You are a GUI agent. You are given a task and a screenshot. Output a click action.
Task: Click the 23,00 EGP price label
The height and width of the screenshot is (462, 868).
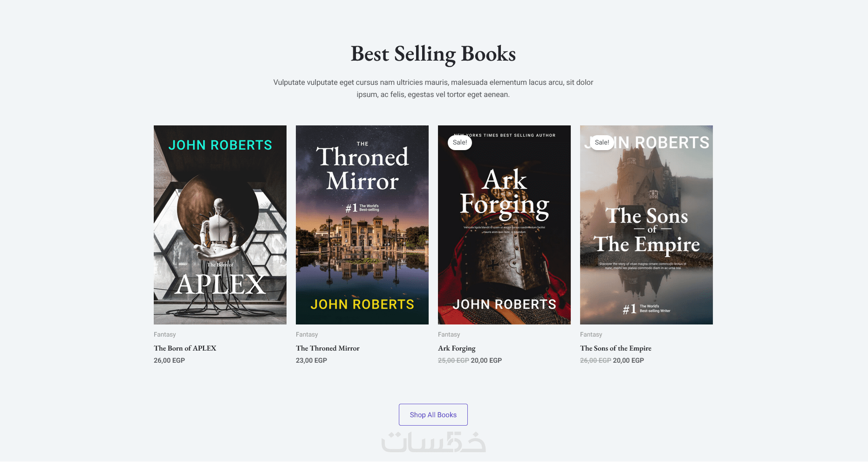[x=311, y=360]
